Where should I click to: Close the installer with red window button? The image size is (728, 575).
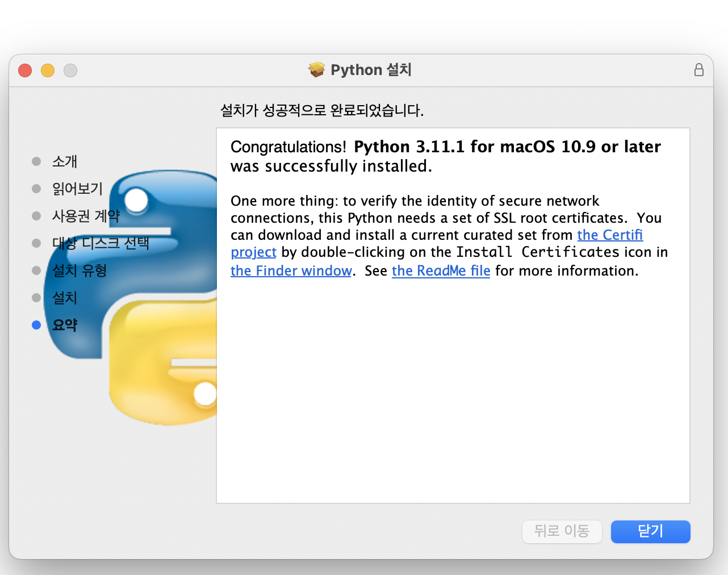[x=25, y=70]
